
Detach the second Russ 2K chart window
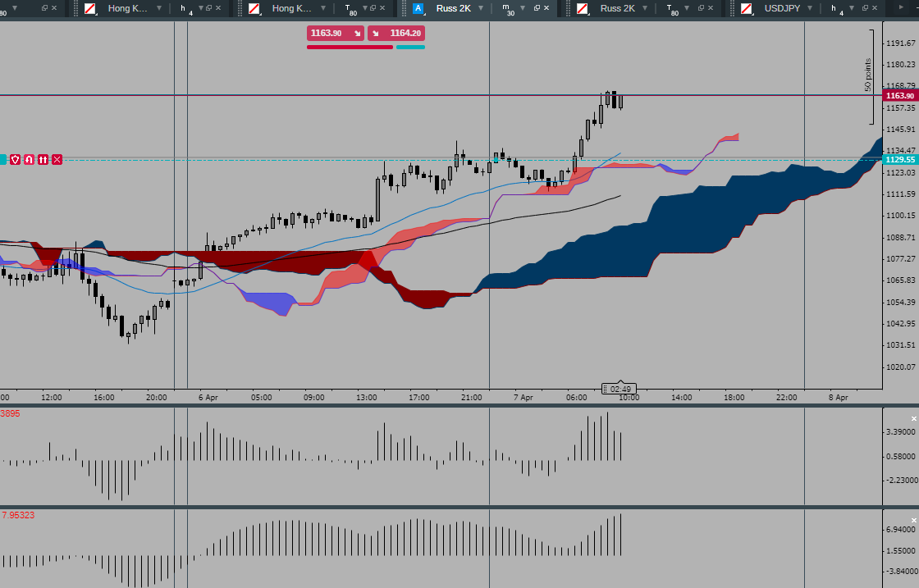coord(701,8)
